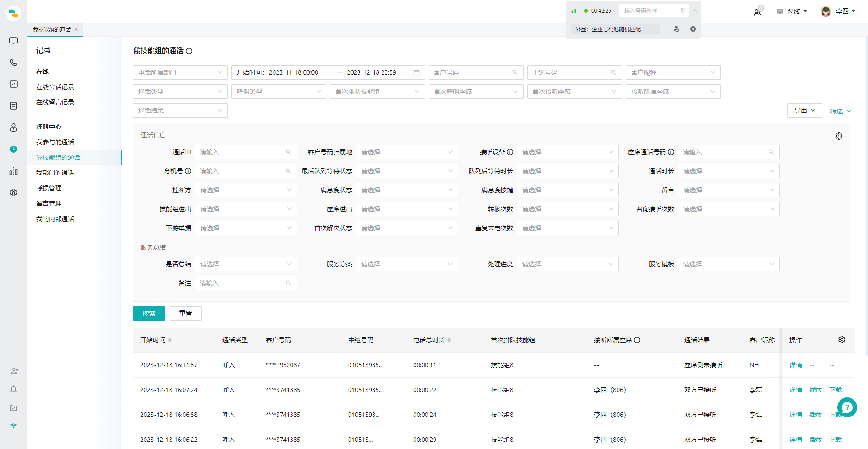The height and width of the screenshot is (449, 868).
Task: Open the task checklist sidebar icon
Action: (x=14, y=84)
